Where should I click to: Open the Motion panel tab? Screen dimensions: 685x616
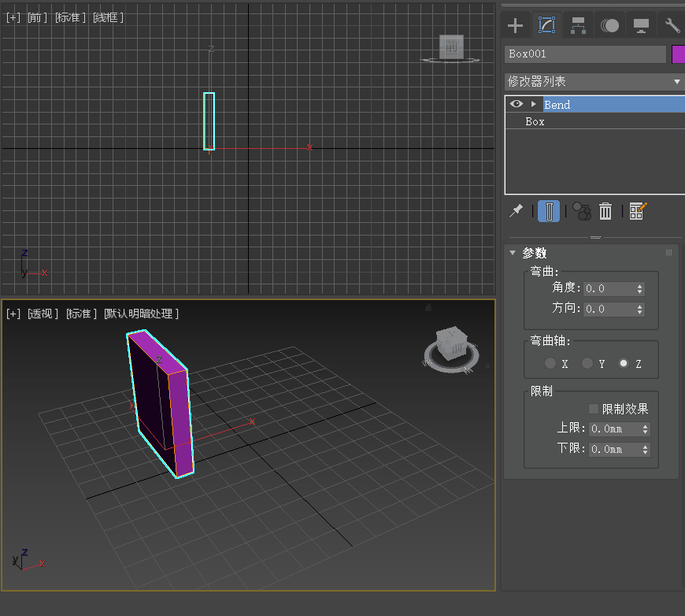click(609, 25)
